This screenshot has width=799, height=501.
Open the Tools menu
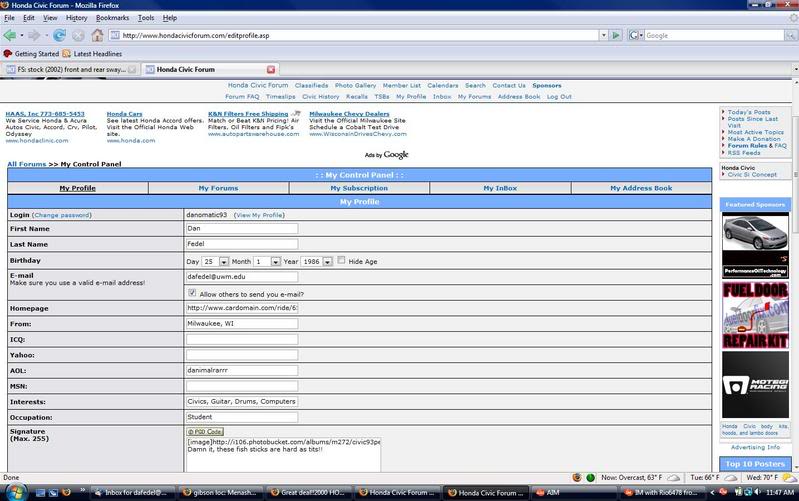146,18
